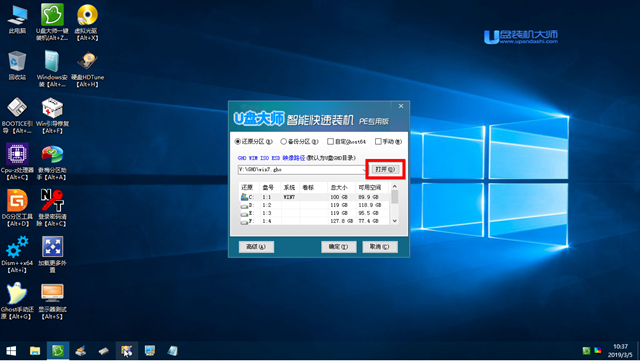Close the U盘大师 dialog
The height and width of the screenshot is (364, 640).
pos(401,106)
